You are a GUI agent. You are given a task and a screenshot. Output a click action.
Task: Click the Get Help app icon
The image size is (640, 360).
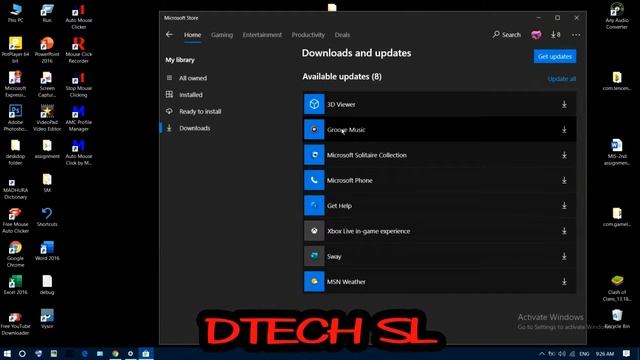click(x=314, y=205)
